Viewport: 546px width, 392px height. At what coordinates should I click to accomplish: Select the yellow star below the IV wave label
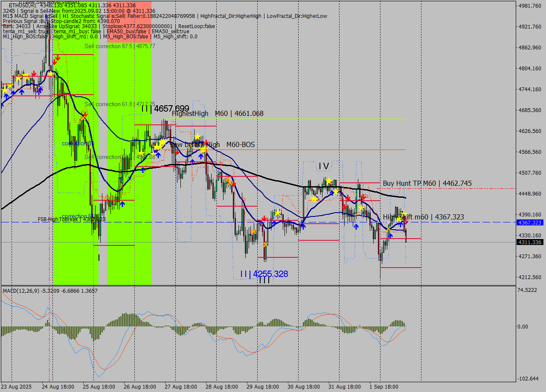tap(329, 181)
